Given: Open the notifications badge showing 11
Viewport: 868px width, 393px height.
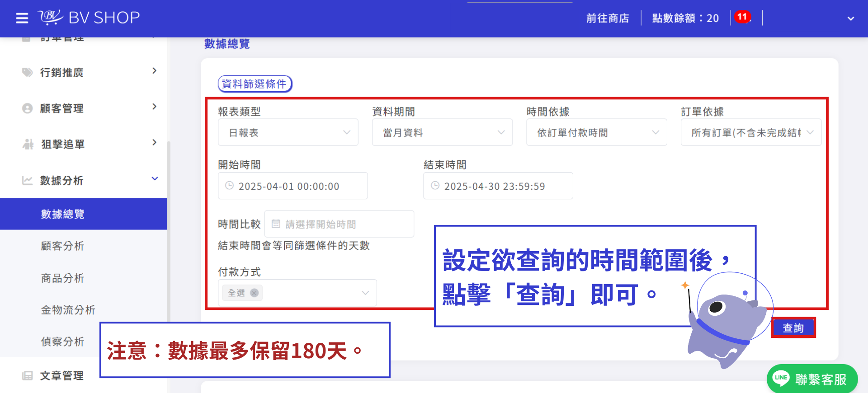Looking at the screenshot, I should [742, 17].
